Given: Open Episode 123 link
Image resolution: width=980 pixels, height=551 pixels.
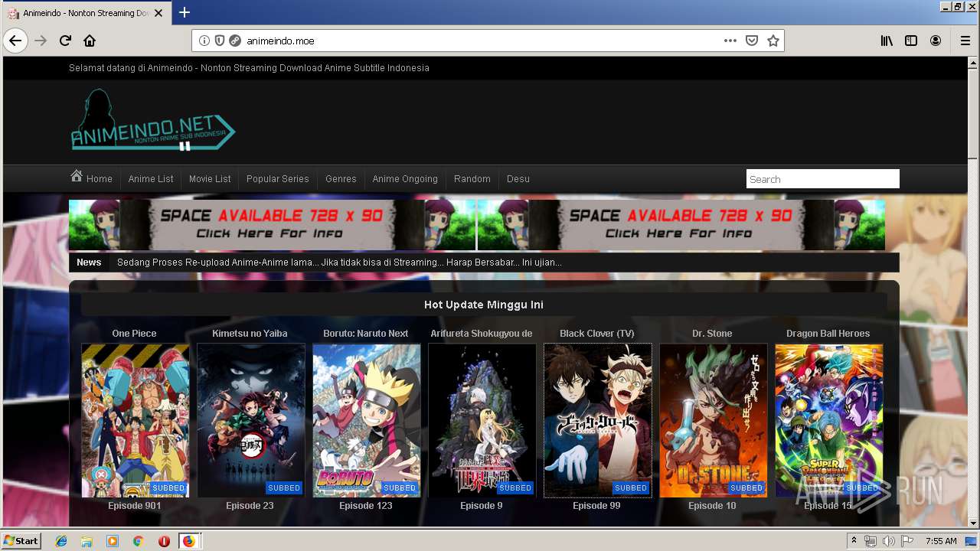Looking at the screenshot, I should pyautogui.click(x=366, y=505).
